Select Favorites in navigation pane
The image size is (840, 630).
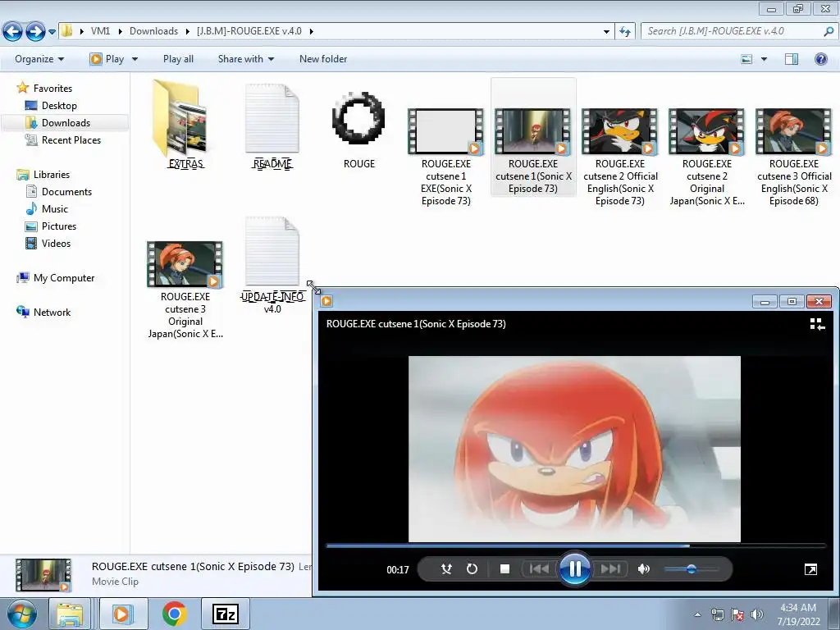pos(52,89)
